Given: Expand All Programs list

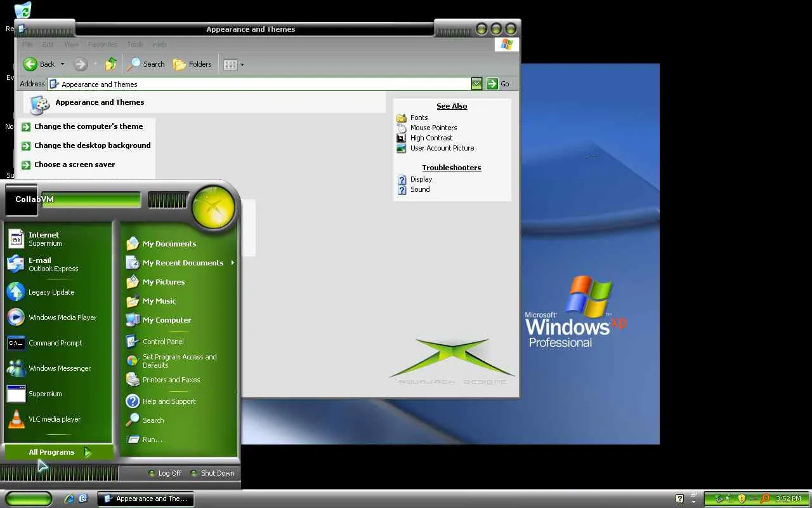Looking at the screenshot, I should point(59,452).
